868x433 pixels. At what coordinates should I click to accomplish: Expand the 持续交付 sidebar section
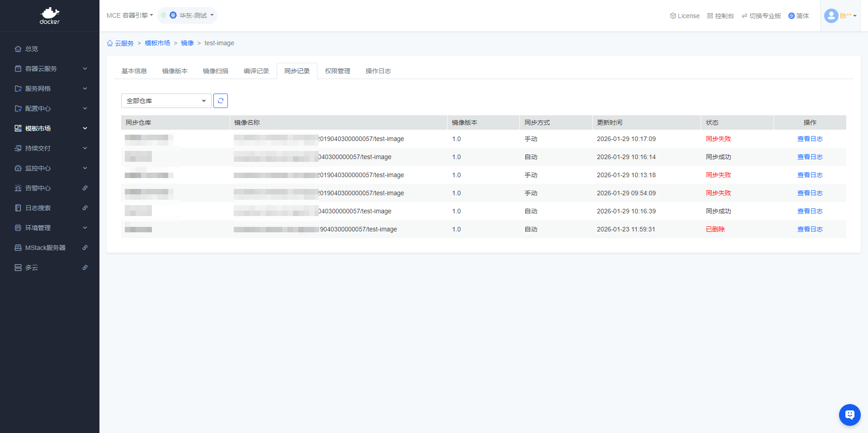click(x=50, y=148)
